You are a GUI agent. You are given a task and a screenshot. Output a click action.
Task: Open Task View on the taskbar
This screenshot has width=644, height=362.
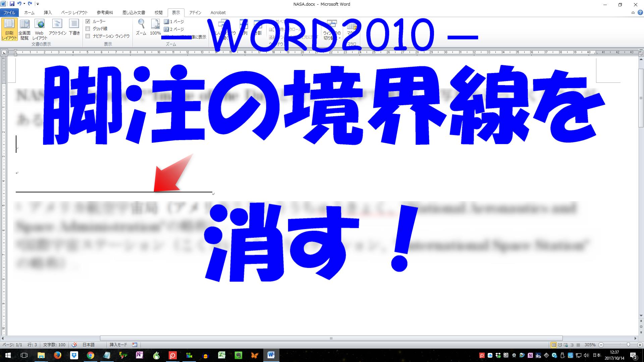click(24, 355)
